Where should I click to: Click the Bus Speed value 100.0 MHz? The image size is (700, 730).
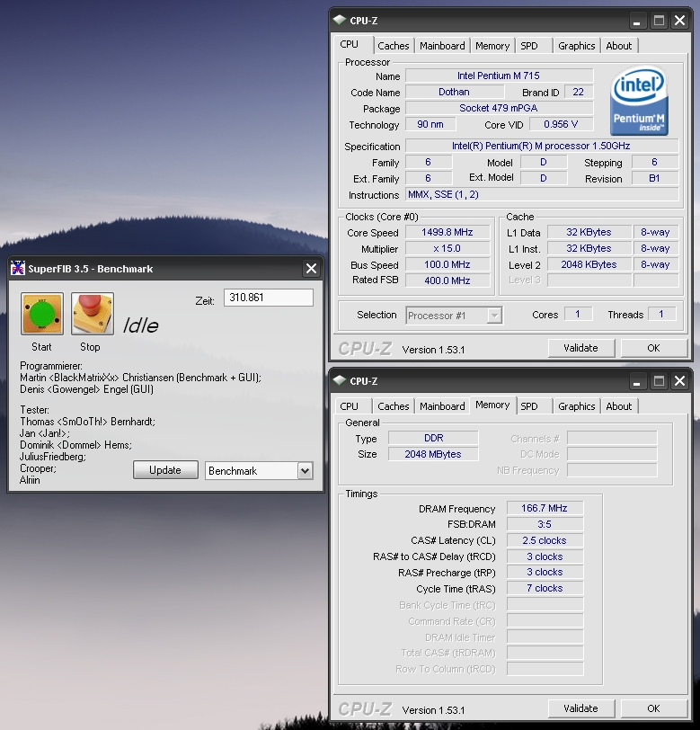point(447,264)
